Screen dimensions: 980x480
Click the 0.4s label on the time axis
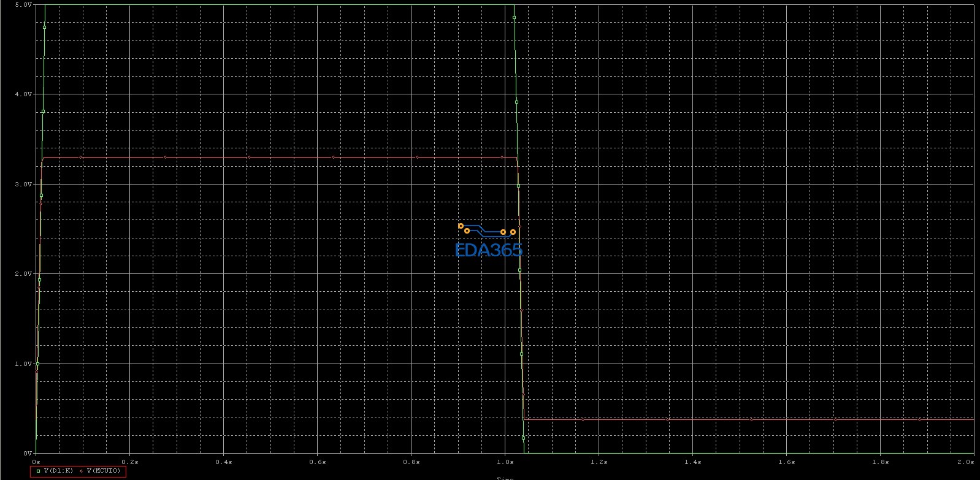tap(224, 462)
